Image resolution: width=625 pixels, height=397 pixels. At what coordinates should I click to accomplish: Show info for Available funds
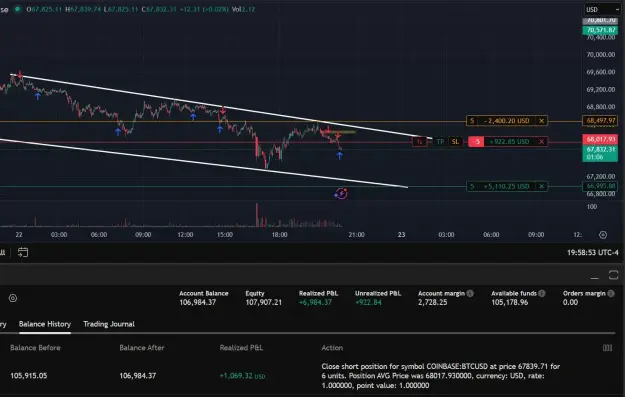542,293
